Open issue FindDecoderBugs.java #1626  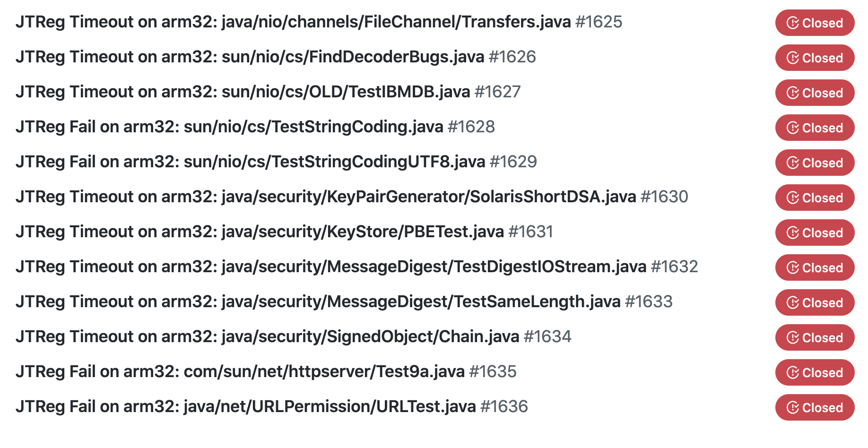[276, 57]
